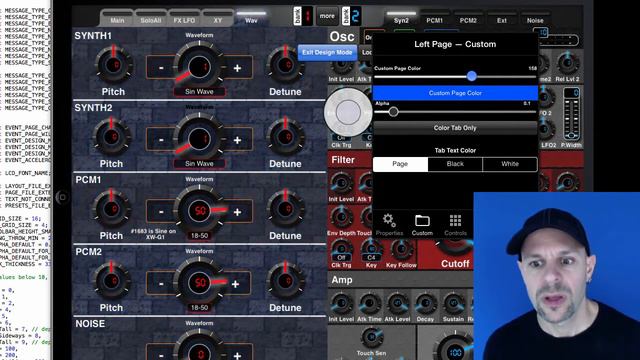Viewport: 640px width, 360px height.
Task: Decrease SYNTH1 waveform with minus
Action: [161, 68]
